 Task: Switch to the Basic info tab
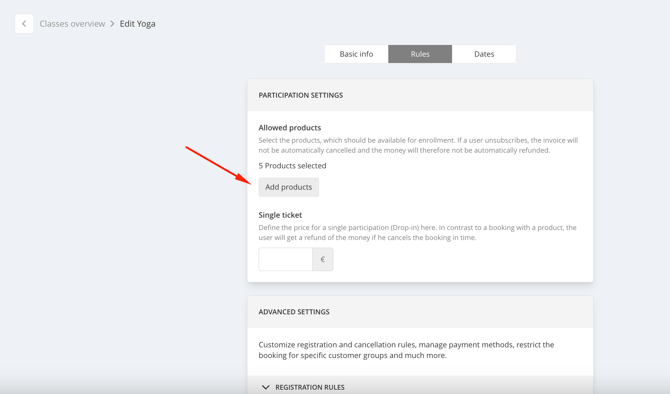coord(356,54)
